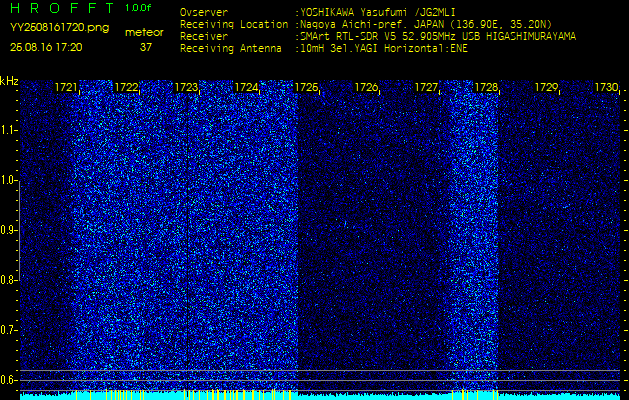Screen dimensions: 629x400
Task: Click the kHz axis unit label
Action: tap(9, 81)
